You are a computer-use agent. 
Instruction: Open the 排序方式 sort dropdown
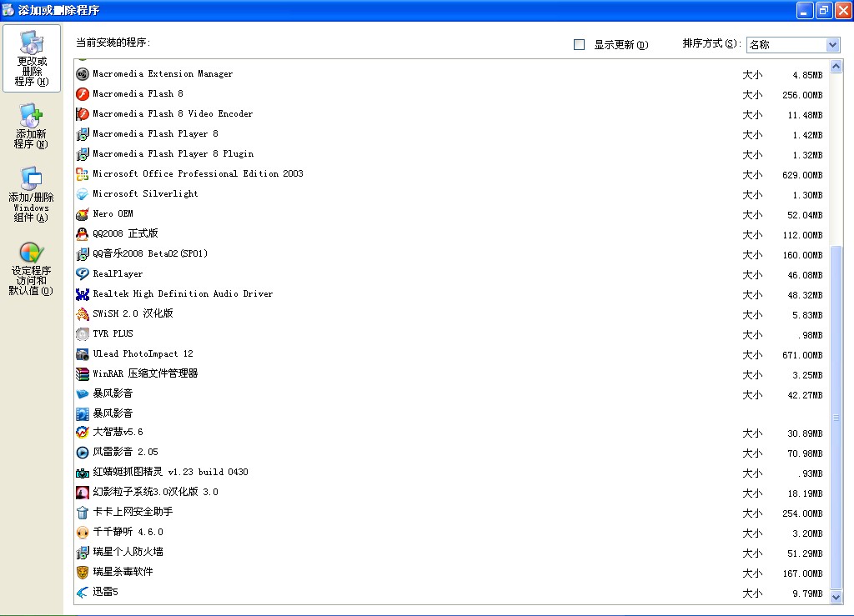[x=832, y=45]
